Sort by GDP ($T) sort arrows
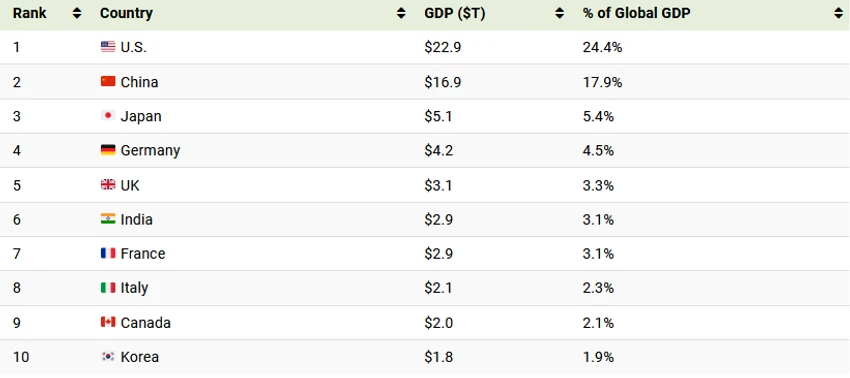The width and height of the screenshot is (850, 378). coord(559,14)
